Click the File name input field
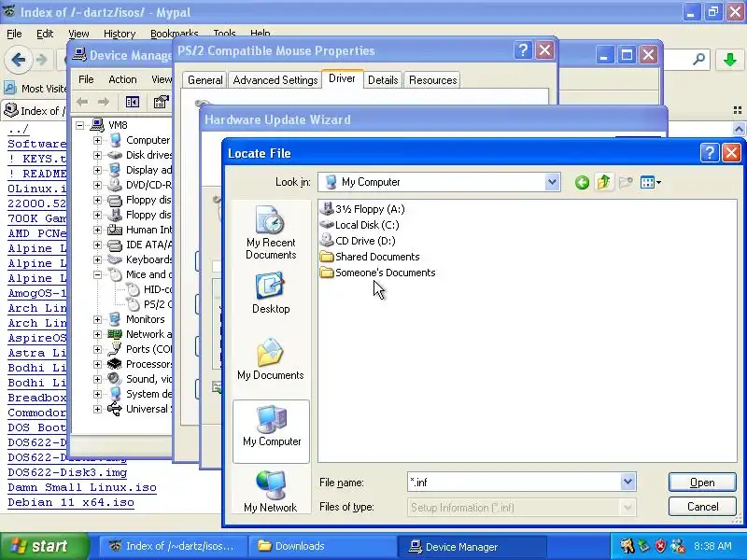The image size is (747, 560). pyautogui.click(x=514, y=483)
